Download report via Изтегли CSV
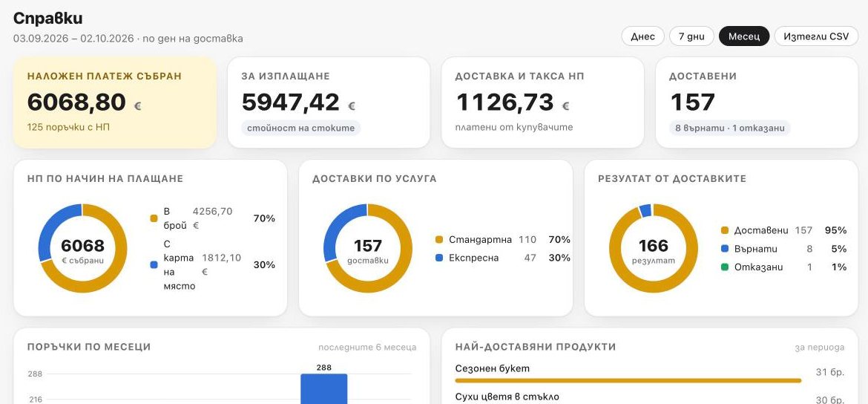Screen dimensions: 868x404 816,36
